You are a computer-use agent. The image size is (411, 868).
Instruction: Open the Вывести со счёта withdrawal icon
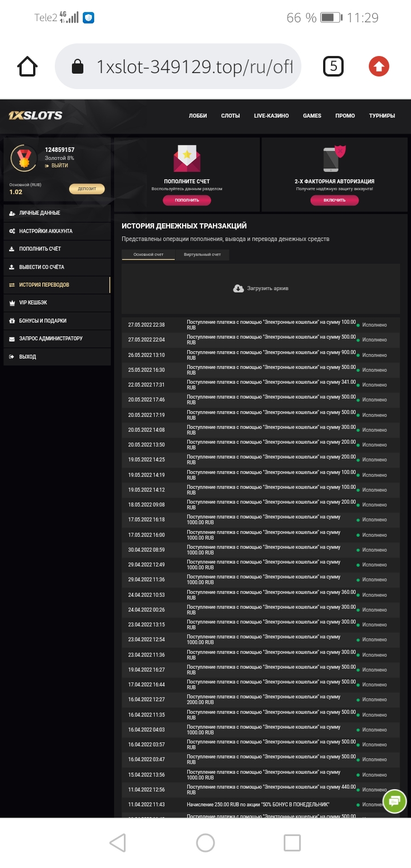click(x=13, y=267)
